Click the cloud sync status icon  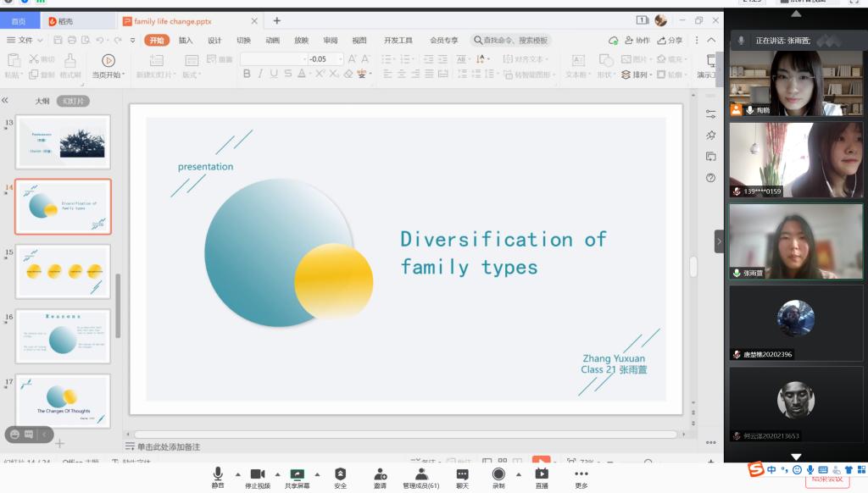click(x=613, y=41)
